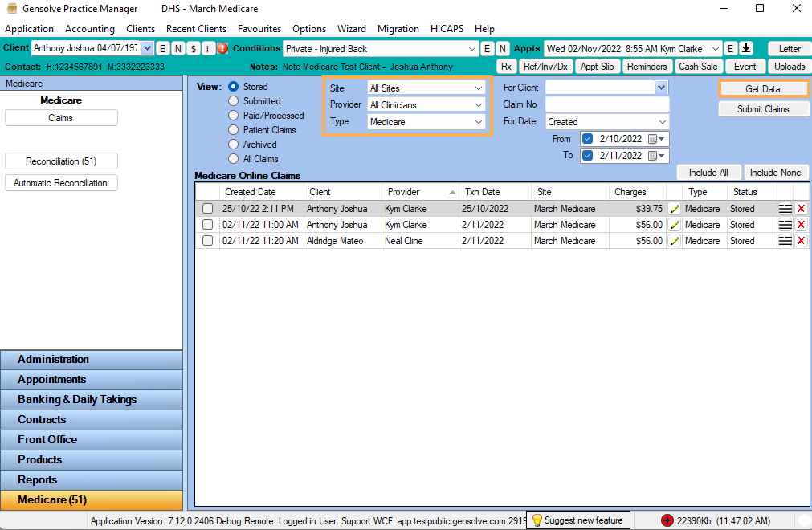The width and height of the screenshot is (812, 530).
Task: Tick checkbox for 25/10/22 2:11 PM claim
Action: click(x=208, y=209)
